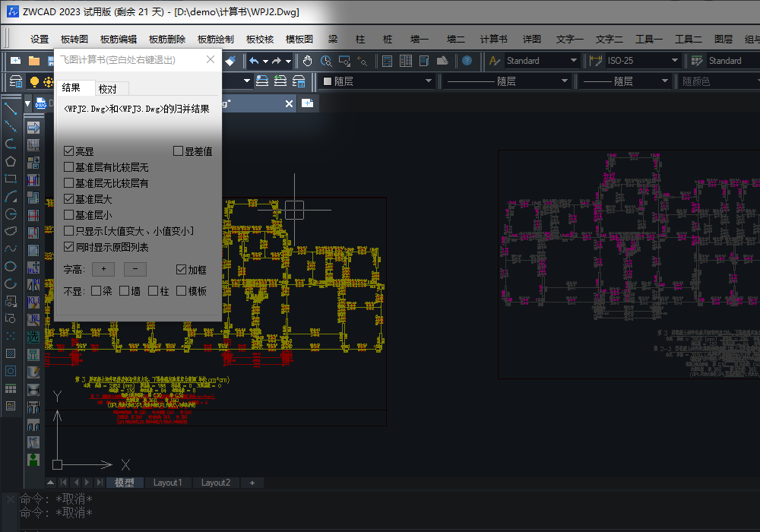Expand the Redo history dropdown arrow
This screenshot has width=760, height=532.
pyautogui.click(x=288, y=61)
